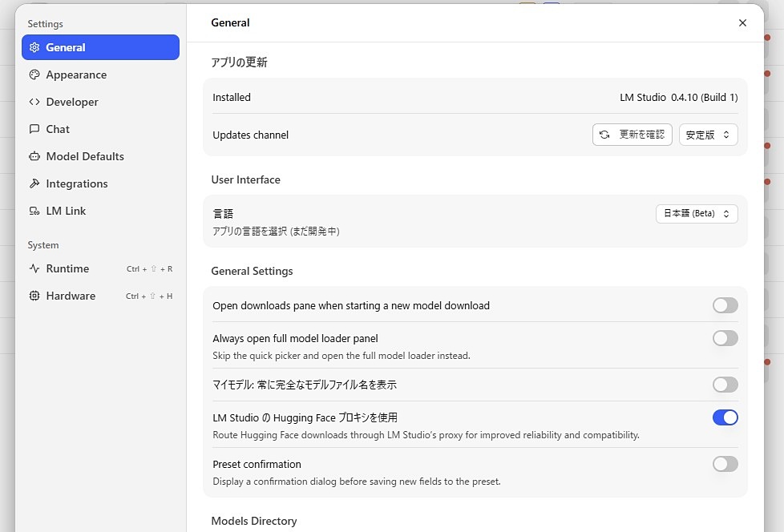Open the Runtime system page
Viewport: 784px width, 532px height.
[x=100, y=268]
